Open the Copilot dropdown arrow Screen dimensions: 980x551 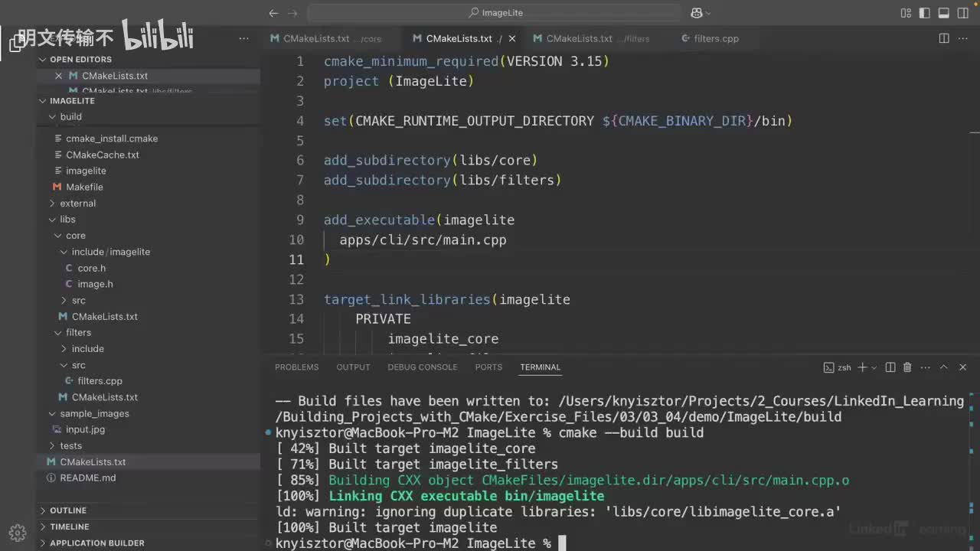(x=708, y=13)
